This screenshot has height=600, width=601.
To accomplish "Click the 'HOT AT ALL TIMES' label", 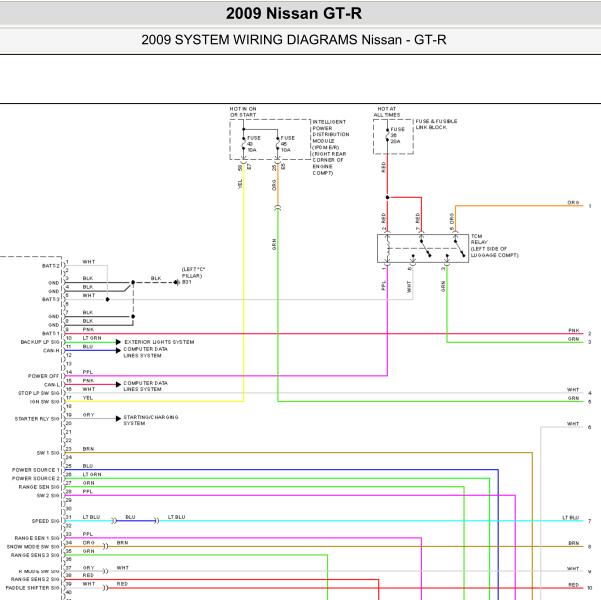I will (x=386, y=112).
